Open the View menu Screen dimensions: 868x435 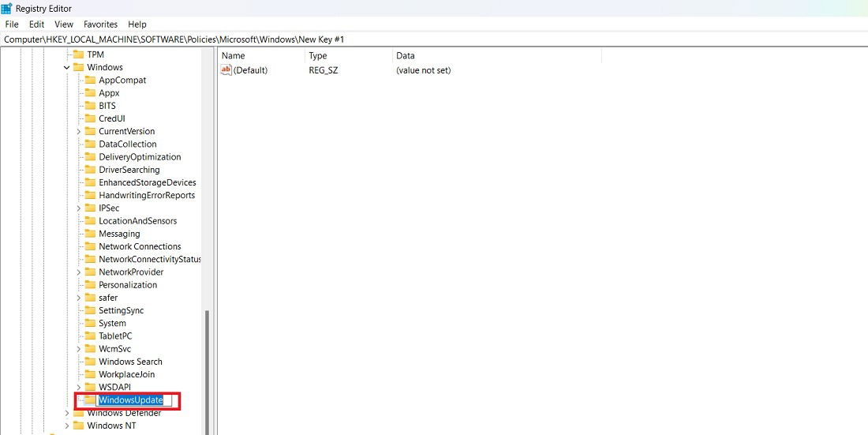point(64,24)
